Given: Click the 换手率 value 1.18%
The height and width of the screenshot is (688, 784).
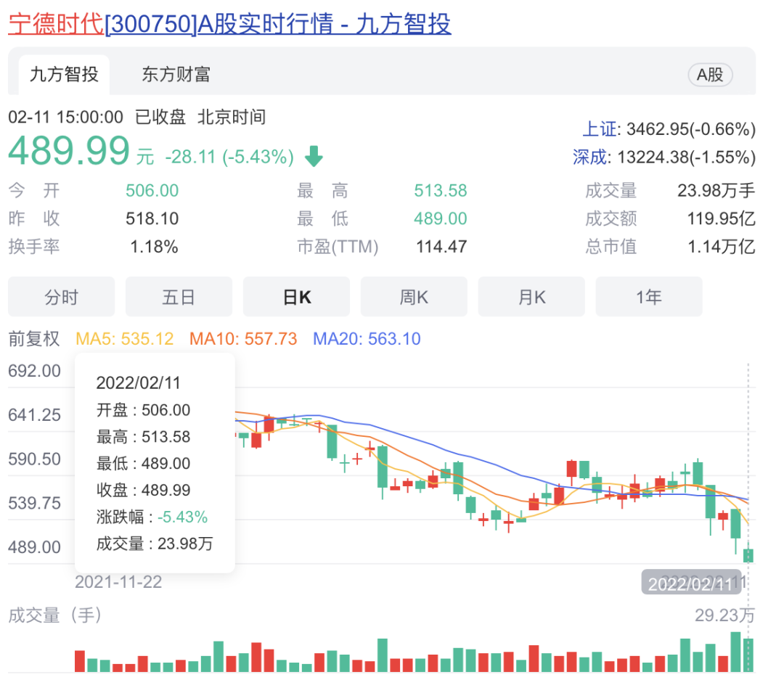Looking at the screenshot, I should tap(154, 247).
